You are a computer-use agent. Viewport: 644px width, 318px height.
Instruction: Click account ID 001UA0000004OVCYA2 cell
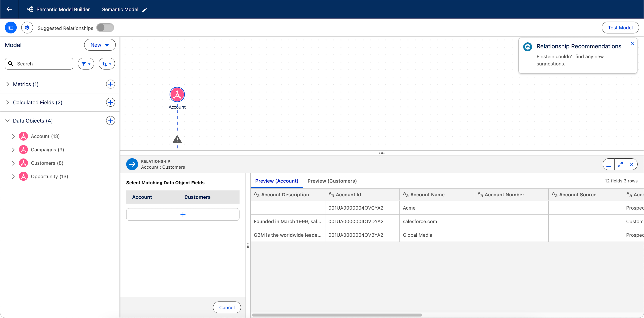[362, 208]
